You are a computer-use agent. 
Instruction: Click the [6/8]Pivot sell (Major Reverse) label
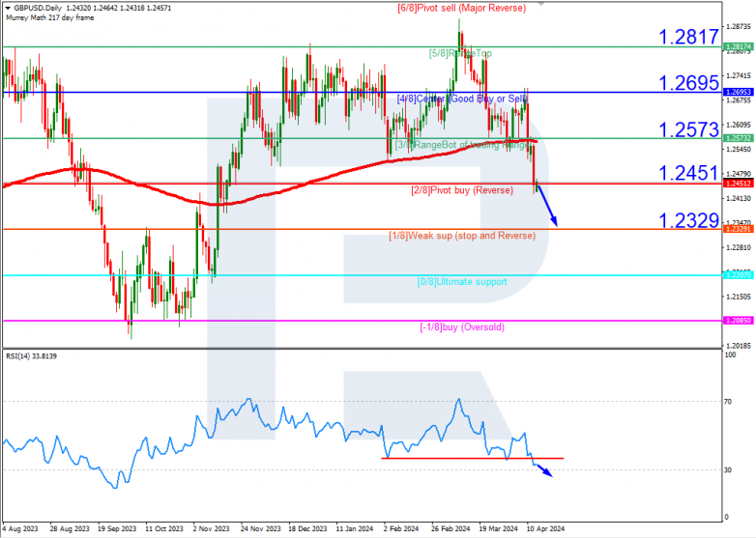point(461,8)
